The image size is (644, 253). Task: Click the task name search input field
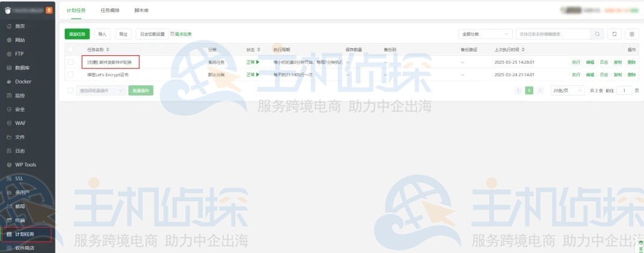(x=553, y=34)
